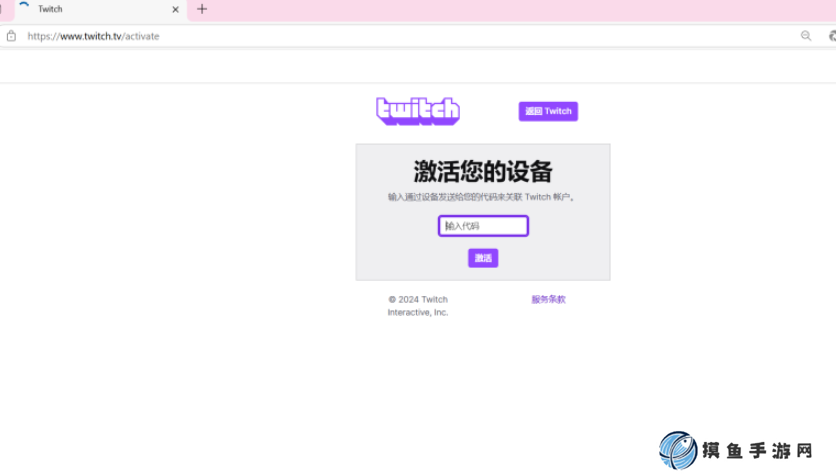Click the twitch.tv/activate URL in the address bar
This screenshot has width=836, height=476.
(x=93, y=36)
